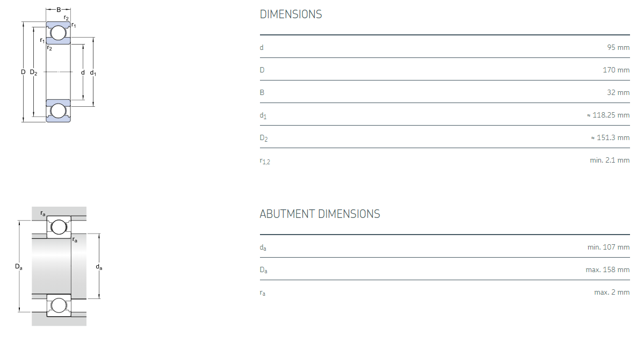Click the ABUTMENT DIMENSIONS section heading
This screenshot has width=644, height=343.
pos(320,214)
